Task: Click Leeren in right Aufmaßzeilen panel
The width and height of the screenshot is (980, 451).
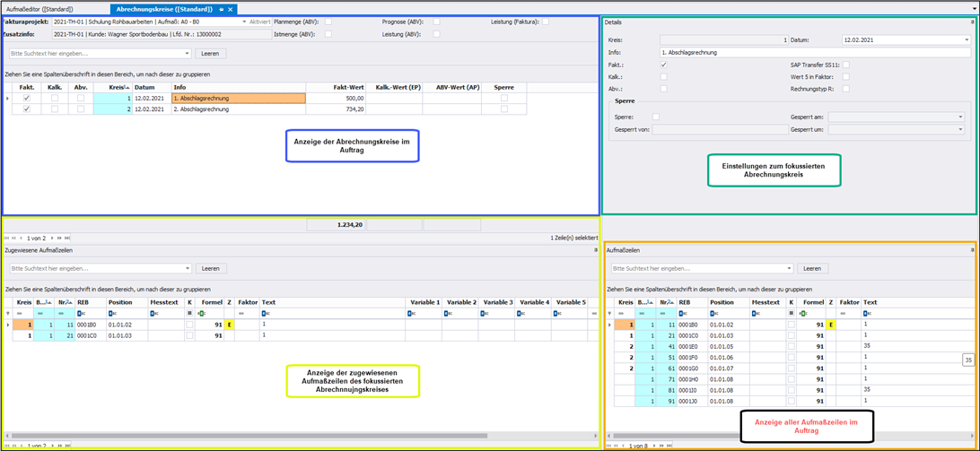Action: tap(811, 268)
